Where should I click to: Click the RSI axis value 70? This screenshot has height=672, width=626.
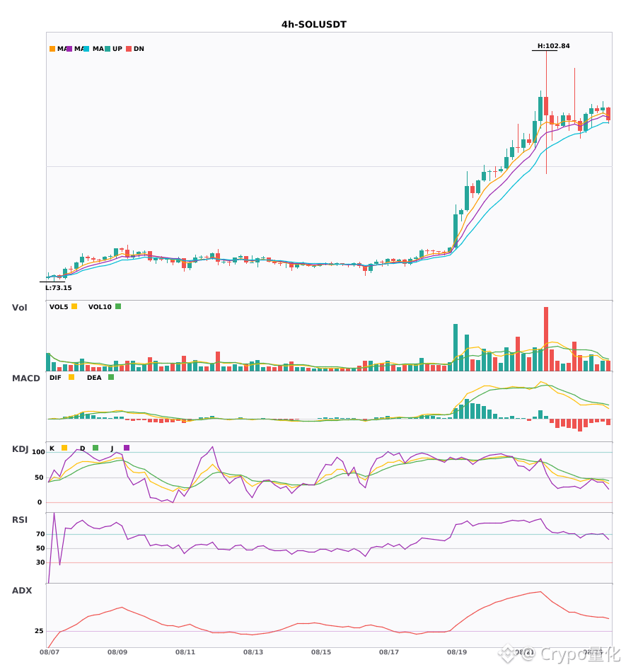tap(41, 534)
